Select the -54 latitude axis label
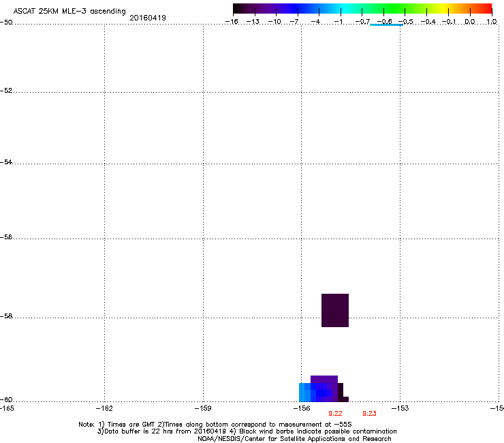 pos(6,162)
